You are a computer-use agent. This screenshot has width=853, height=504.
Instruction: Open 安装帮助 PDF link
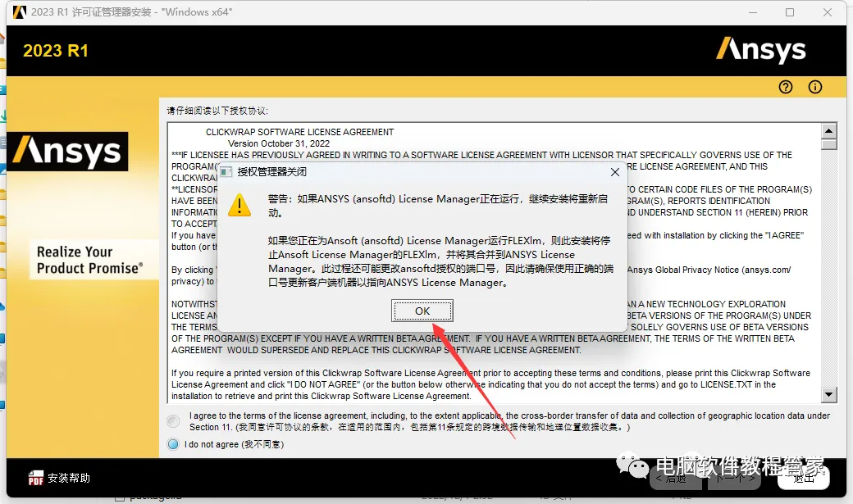tap(69, 478)
